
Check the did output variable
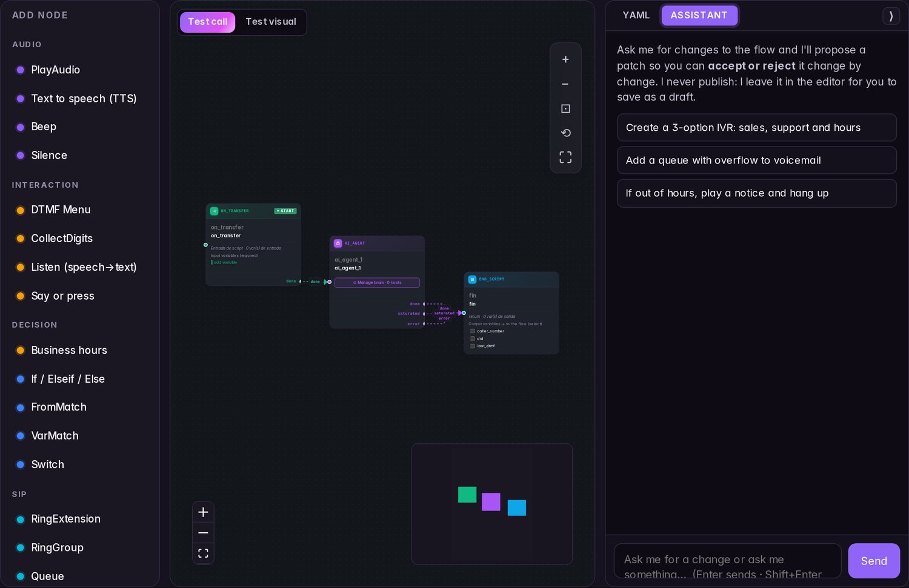click(x=473, y=339)
